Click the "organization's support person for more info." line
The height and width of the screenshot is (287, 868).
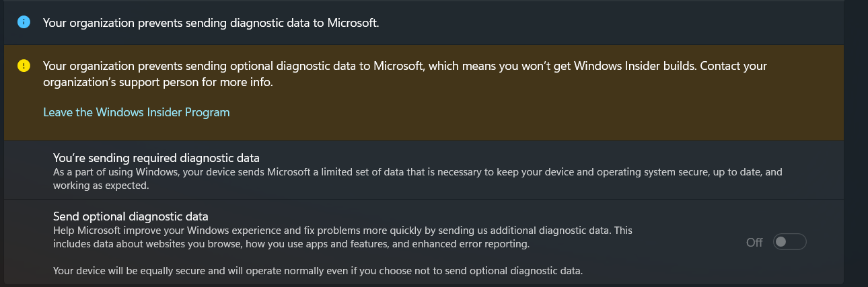coord(157,83)
